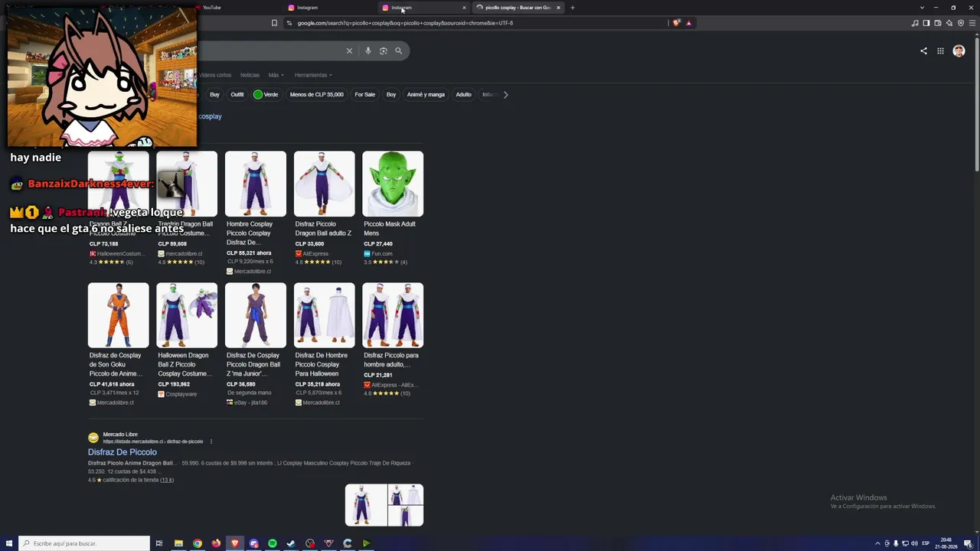Viewport: 980px width, 551px height.
Task: Open the Google account profile avatar
Action: click(959, 51)
